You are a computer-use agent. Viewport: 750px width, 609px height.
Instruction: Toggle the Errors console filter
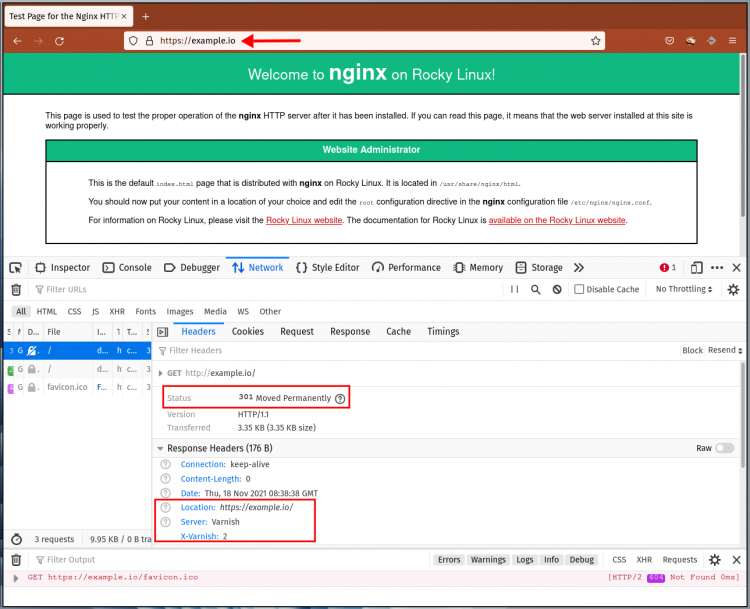(x=449, y=560)
